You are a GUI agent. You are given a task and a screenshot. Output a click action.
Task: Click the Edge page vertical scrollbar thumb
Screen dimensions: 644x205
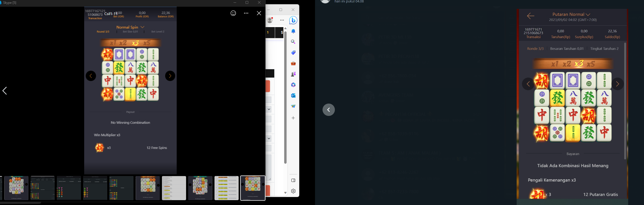(285, 97)
